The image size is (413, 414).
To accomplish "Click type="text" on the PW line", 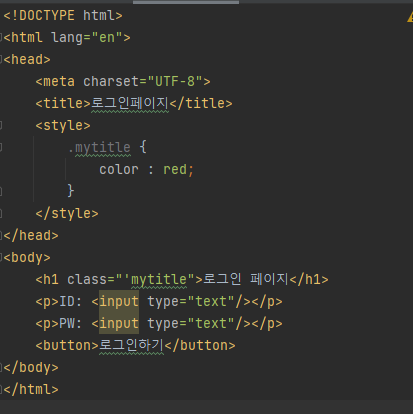I will click(x=191, y=324).
